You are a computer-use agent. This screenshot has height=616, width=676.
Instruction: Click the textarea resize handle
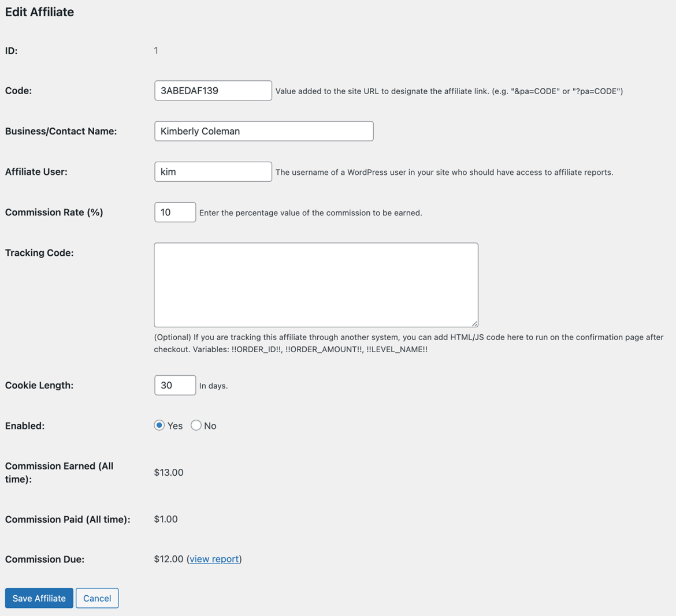[474, 324]
